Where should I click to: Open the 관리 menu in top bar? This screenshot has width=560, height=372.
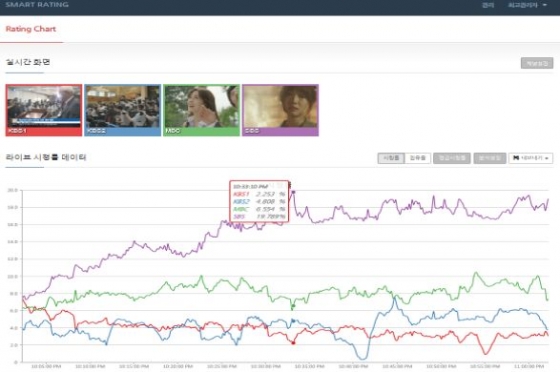pyautogui.click(x=488, y=5)
